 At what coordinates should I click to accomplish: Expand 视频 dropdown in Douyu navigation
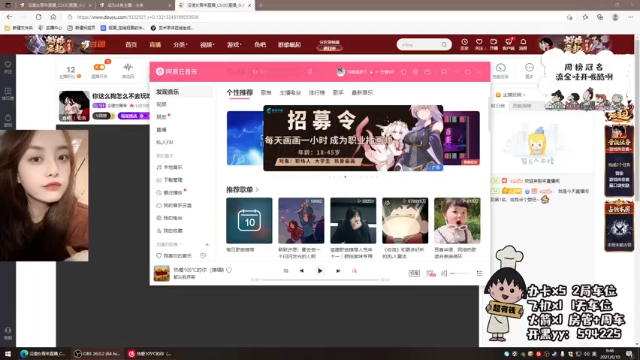[207, 44]
